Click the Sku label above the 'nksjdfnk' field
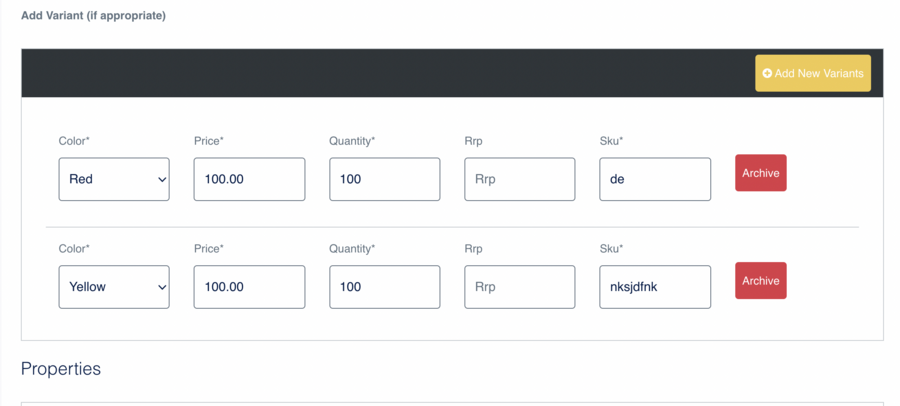 point(611,249)
